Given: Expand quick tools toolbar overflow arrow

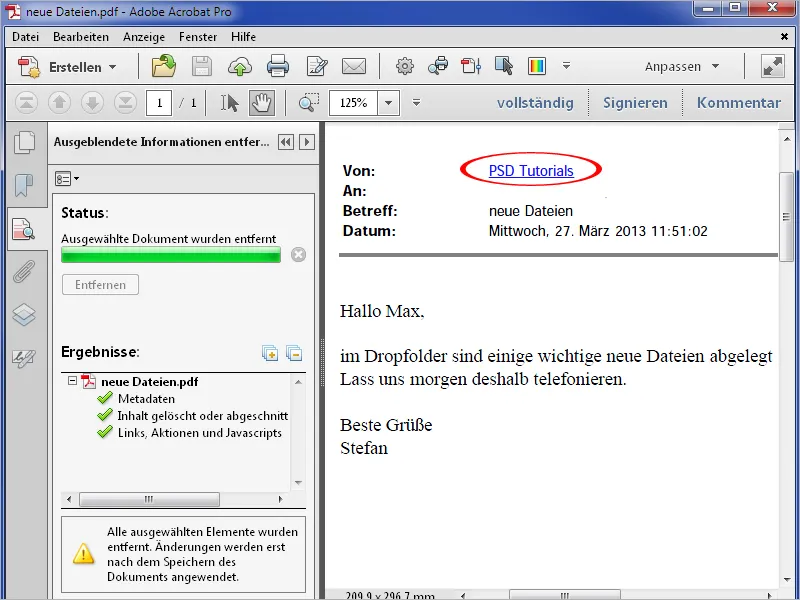Looking at the screenshot, I should pyautogui.click(x=566, y=65).
